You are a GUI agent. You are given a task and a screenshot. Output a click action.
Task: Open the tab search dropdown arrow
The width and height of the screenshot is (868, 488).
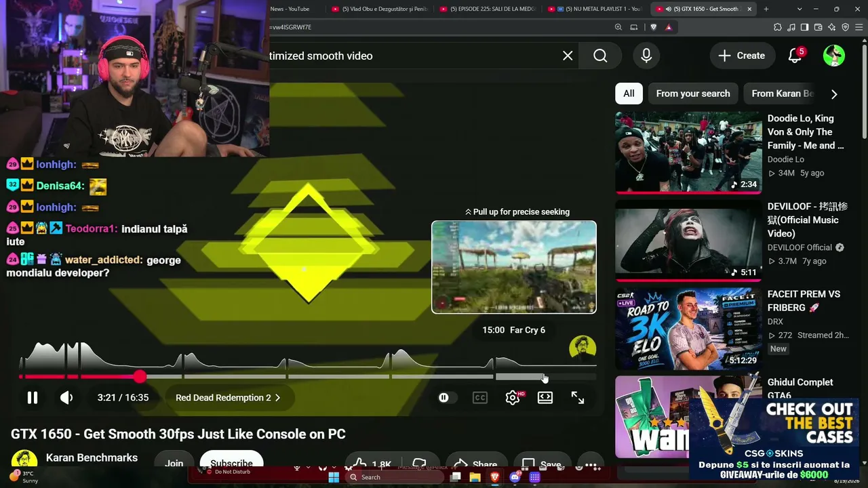tap(800, 9)
